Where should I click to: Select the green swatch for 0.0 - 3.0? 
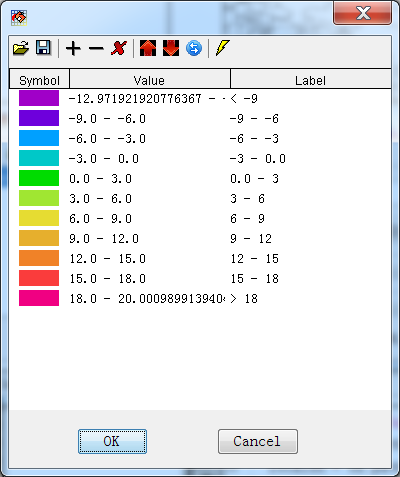click(x=39, y=178)
